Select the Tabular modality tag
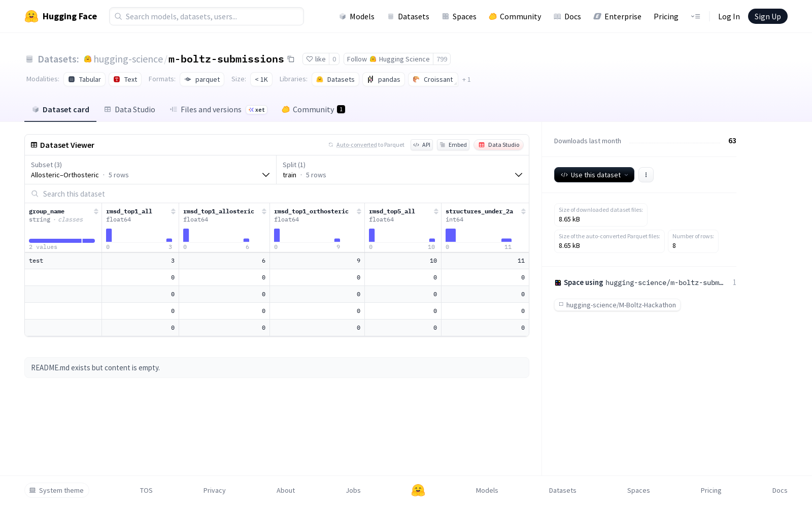Screen dimensions: 812x508 click(85, 79)
